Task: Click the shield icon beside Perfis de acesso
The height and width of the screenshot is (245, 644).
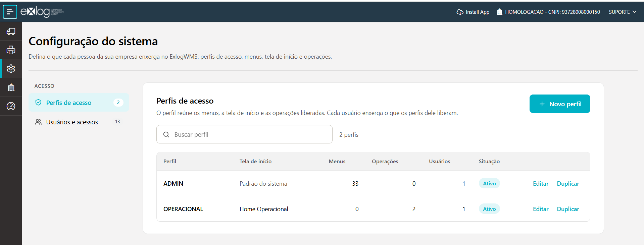Action: (39, 103)
